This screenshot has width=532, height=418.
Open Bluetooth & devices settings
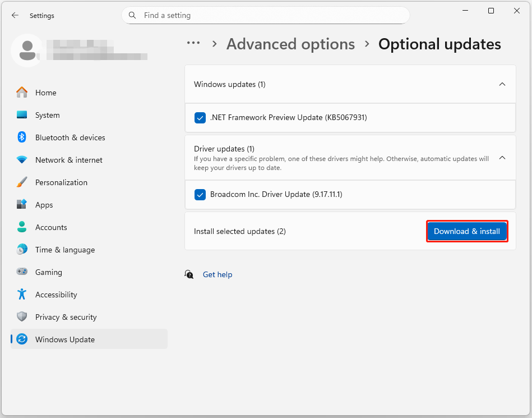coord(22,137)
